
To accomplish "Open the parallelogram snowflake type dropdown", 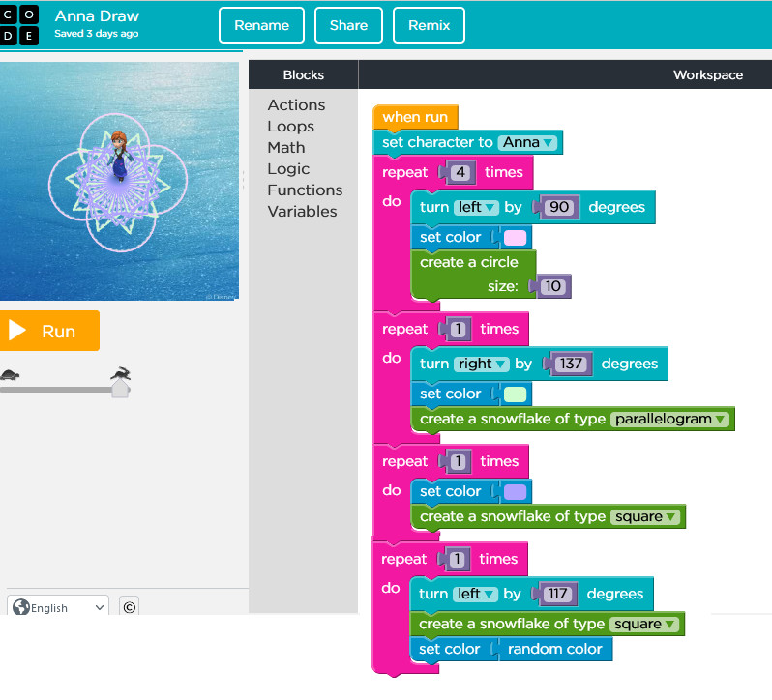I will (669, 419).
